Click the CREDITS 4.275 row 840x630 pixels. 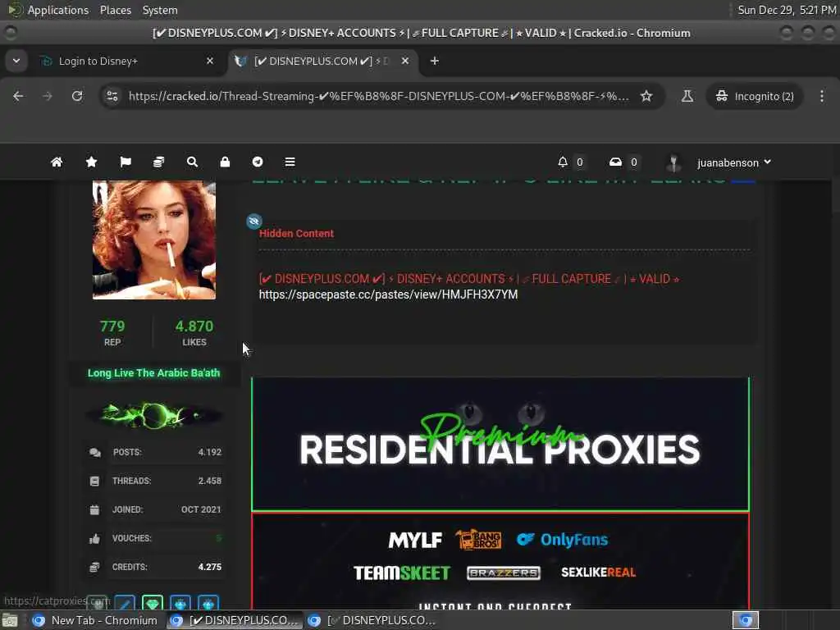coord(154,567)
